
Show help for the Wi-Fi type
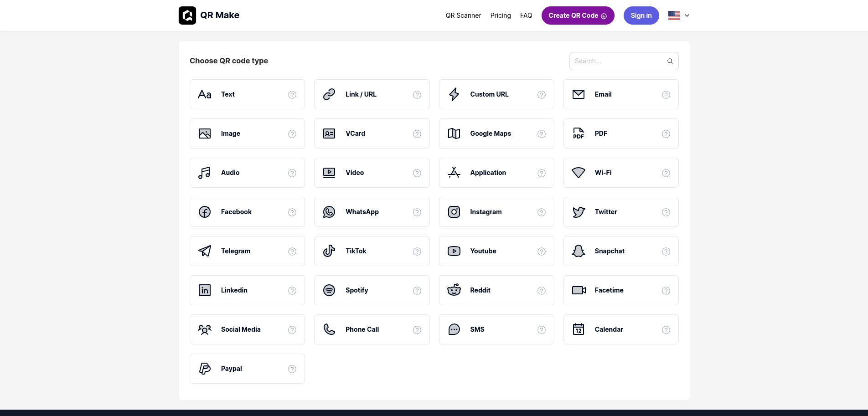(x=666, y=173)
